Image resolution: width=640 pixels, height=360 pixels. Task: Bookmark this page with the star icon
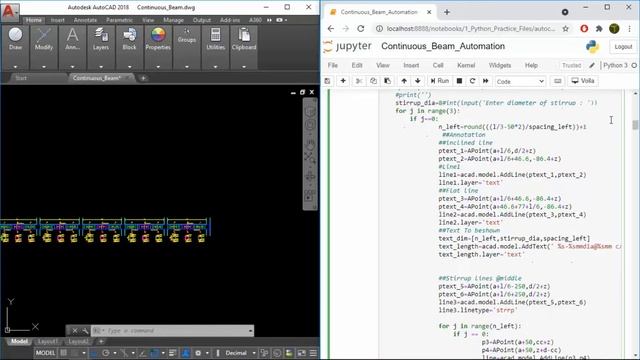tap(565, 29)
